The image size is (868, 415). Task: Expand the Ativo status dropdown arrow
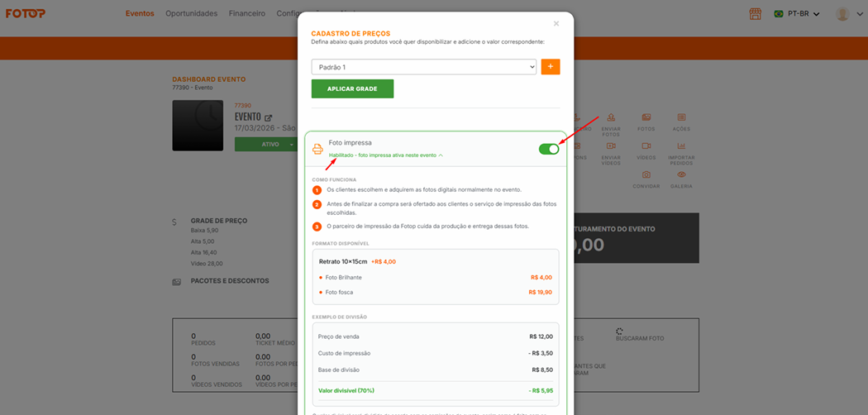tap(292, 145)
